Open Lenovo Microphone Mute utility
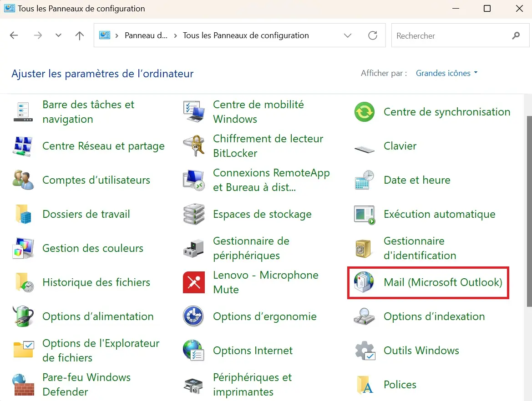532x401 pixels. 266,282
